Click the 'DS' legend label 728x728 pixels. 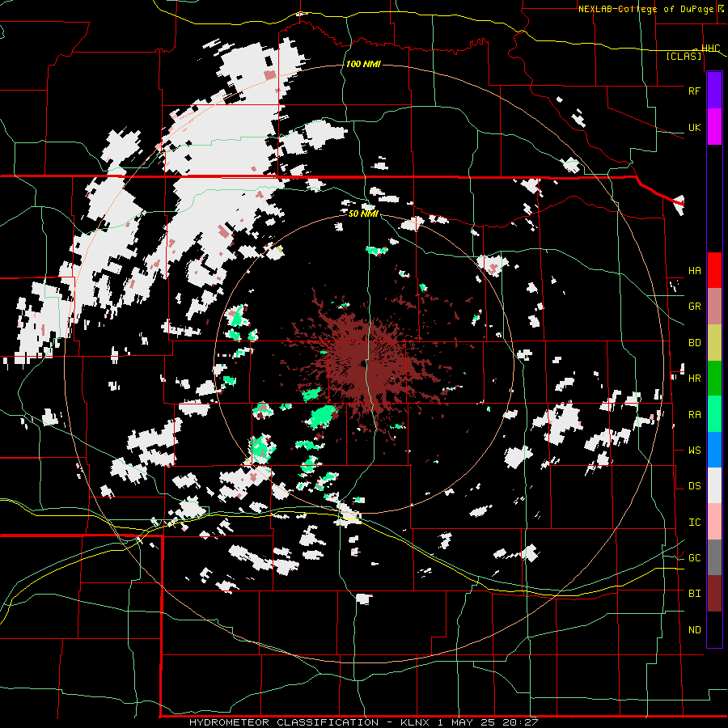[x=694, y=486]
